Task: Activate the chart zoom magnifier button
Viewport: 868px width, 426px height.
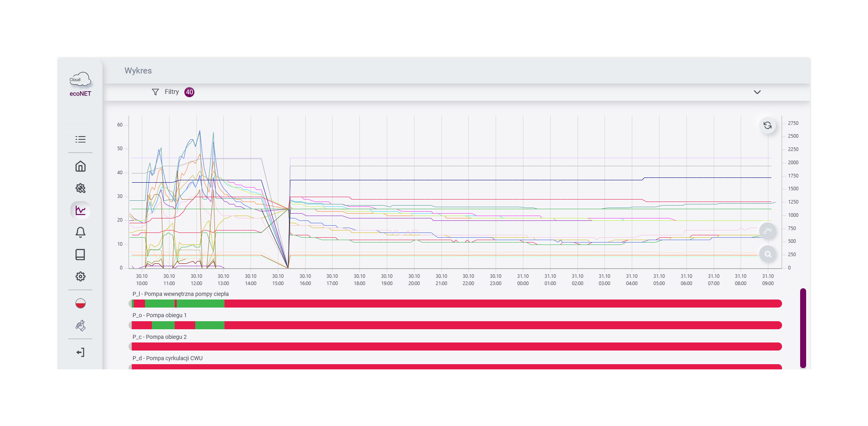Action: click(768, 254)
